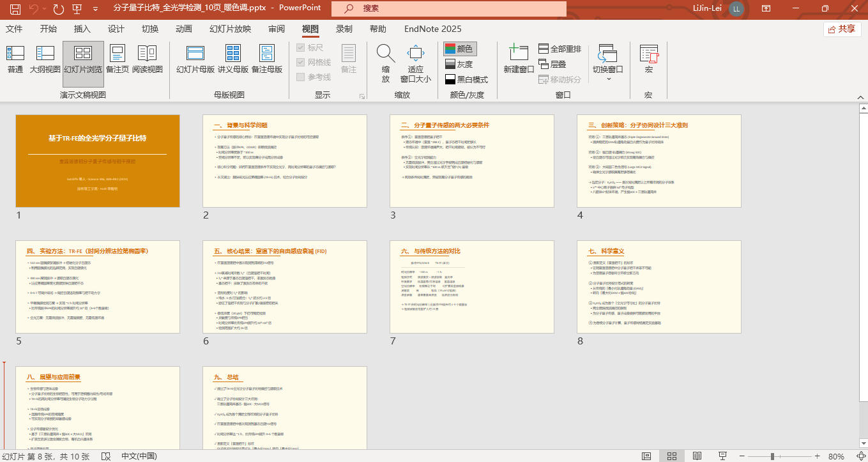Viewport: 868px width, 462px height.
Task: Select slide 1 orange title thumbnail
Action: pos(98,161)
